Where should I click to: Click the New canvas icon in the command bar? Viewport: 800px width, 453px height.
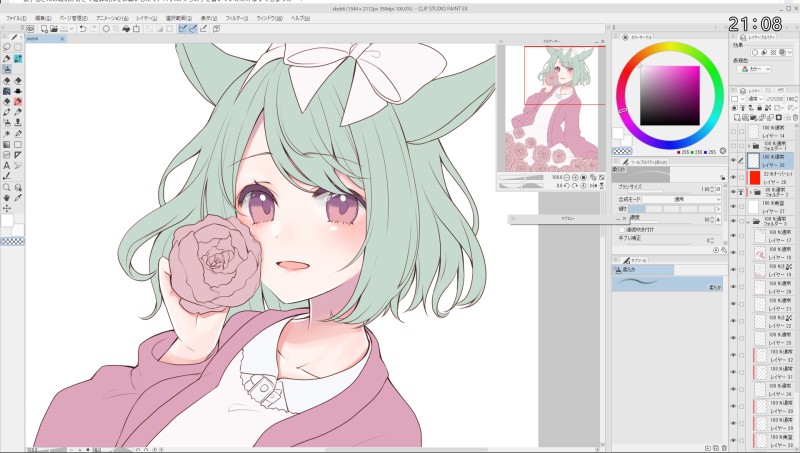pyautogui.click(x=44, y=29)
